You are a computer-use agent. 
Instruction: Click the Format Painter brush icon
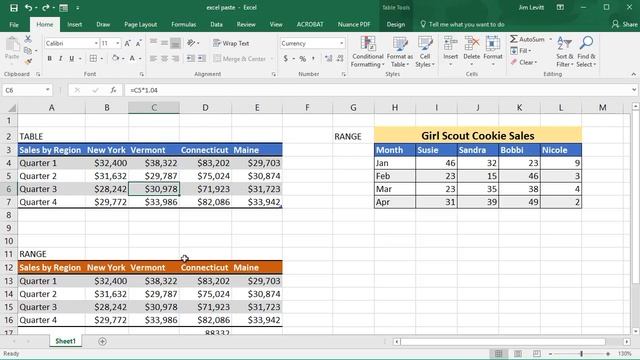coord(28,62)
